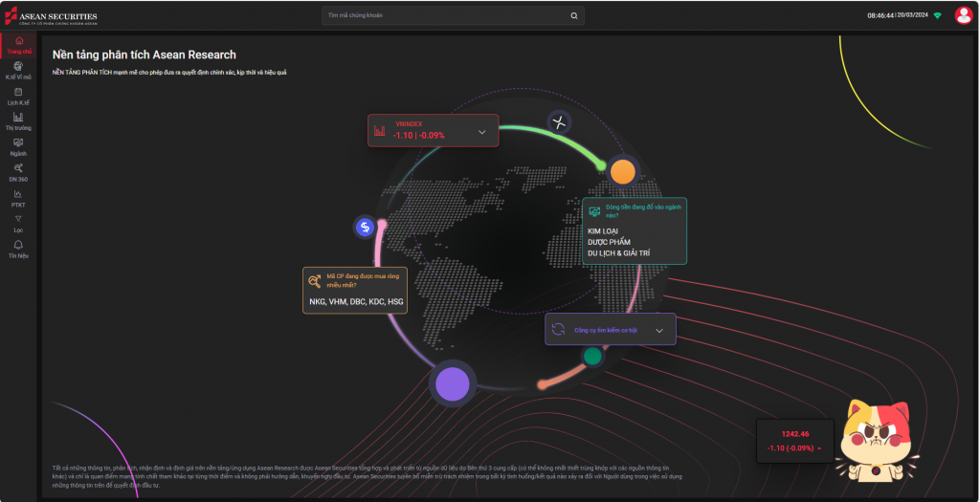Click the VNINDEX bar chart icon
Screen dimensions: 980x502
379,130
